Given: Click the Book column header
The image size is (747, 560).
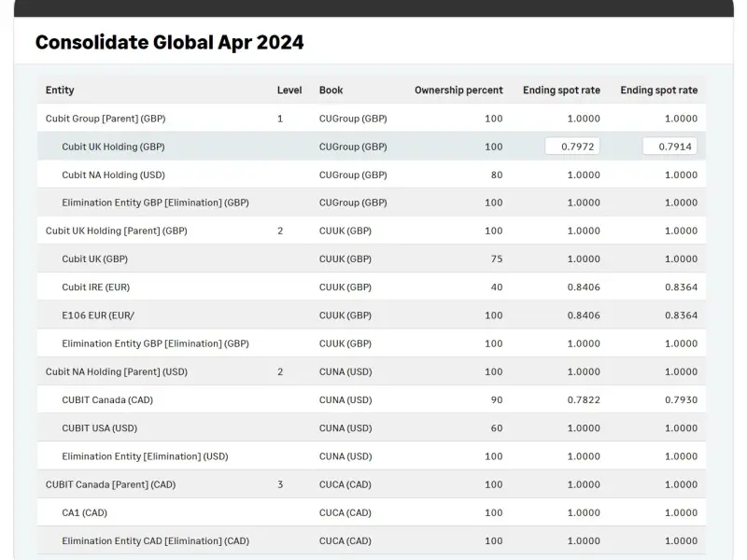Looking at the screenshot, I should click(331, 91).
